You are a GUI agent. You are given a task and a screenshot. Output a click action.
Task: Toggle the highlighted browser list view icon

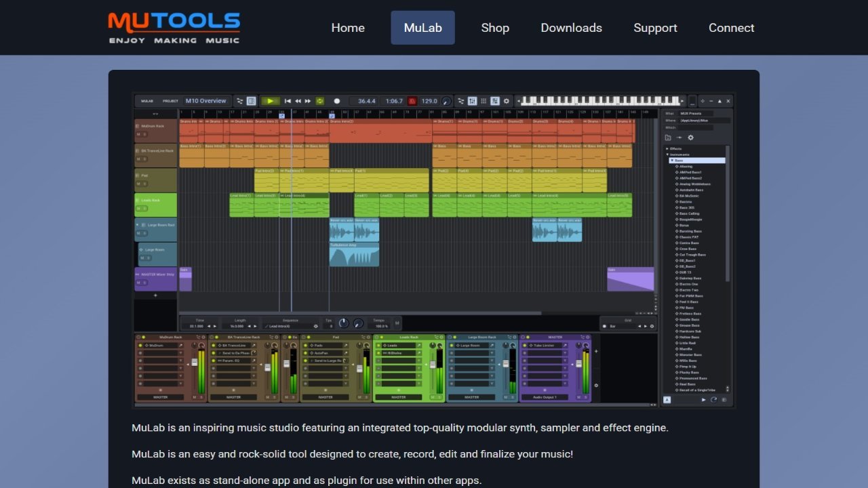tap(495, 101)
